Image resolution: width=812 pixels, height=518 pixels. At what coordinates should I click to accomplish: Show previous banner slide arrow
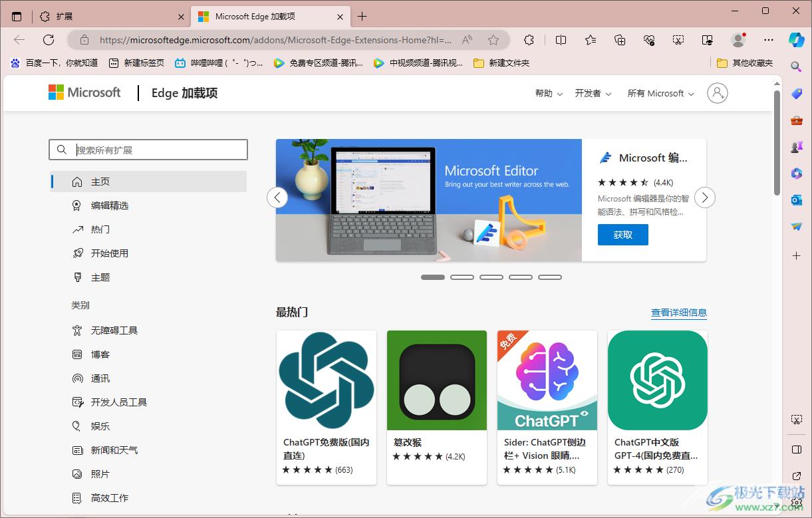click(x=277, y=197)
